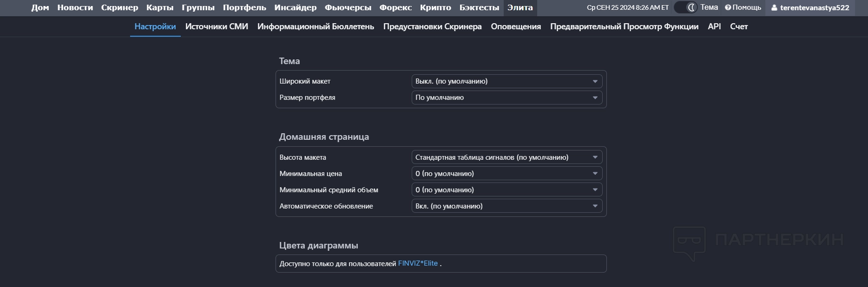Open the terentevanastya522 account link
Image resolution: width=868 pixels, height=287 pixels.
(814, 8)
